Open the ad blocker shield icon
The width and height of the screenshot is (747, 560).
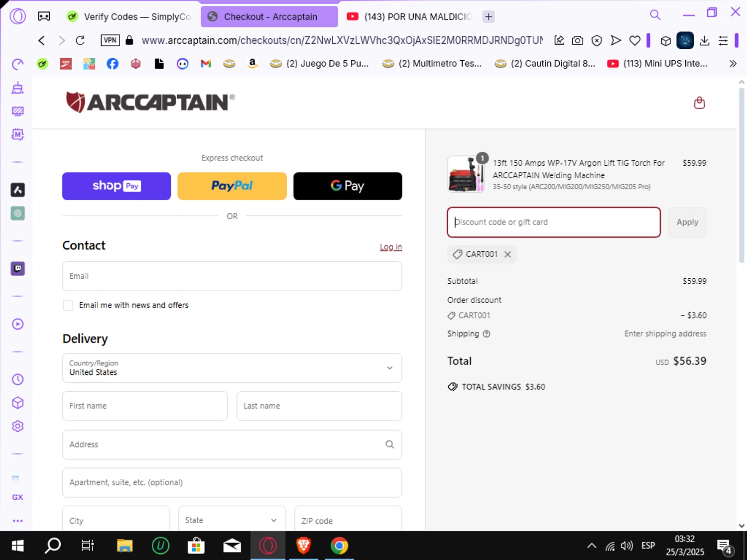(597, 40)
